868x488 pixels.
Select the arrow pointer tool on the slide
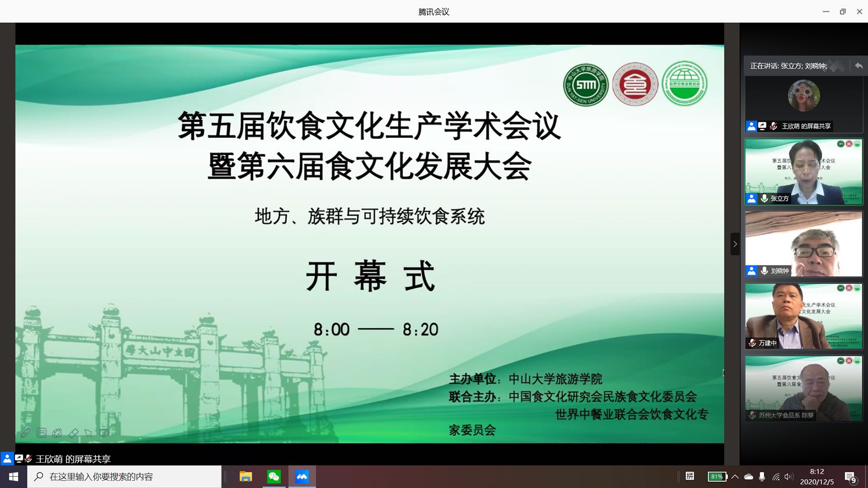(x=89, y=433)
